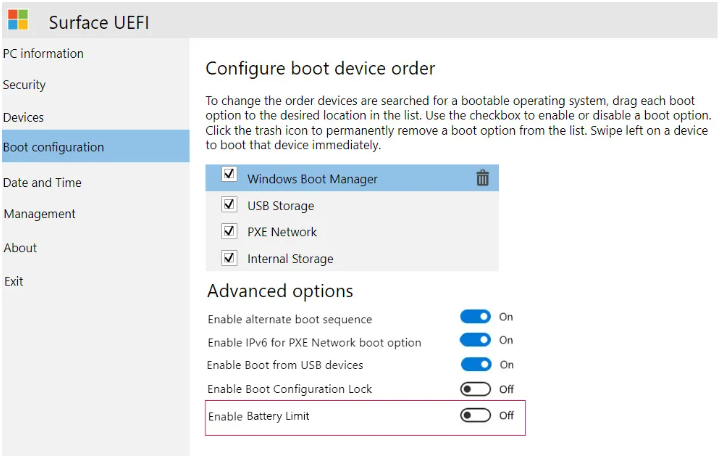
Task: Open Date and Time settings
Action: tap(42, 183)
